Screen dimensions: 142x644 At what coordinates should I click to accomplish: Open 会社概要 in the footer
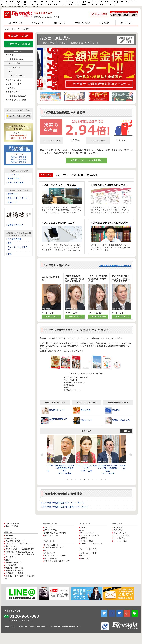tap(84, 527)
